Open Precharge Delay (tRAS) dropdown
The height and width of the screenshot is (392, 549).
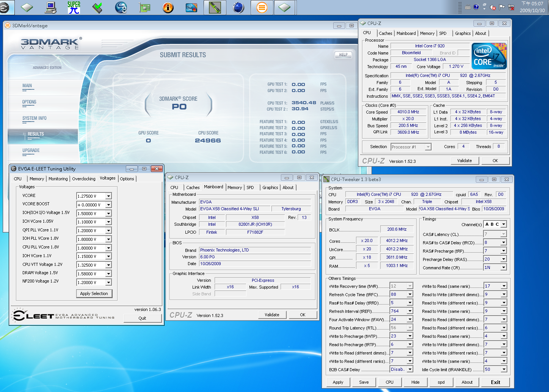pyautogui.click(x=504, y=259)
